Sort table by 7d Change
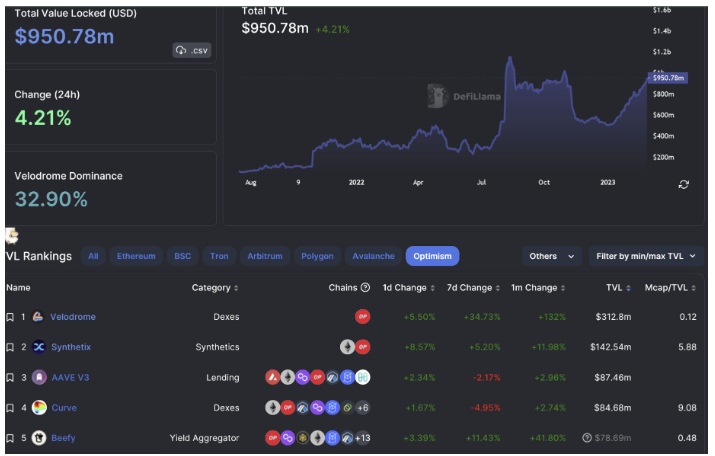This screenshot has width=715, height=456. [x=473, y=288]
